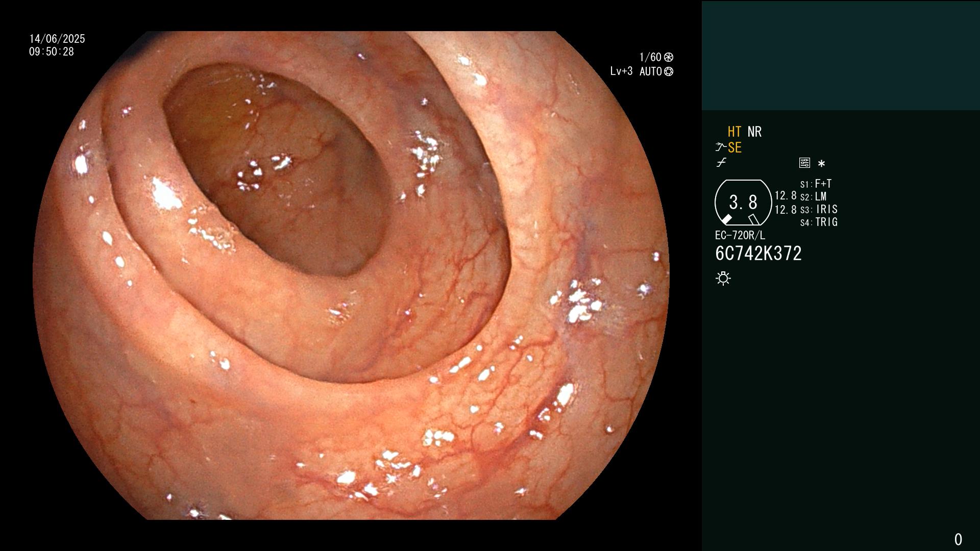Click the 1/60 shutter speed value
This screenshot has width=980, height=551.
tap(650, 57)
